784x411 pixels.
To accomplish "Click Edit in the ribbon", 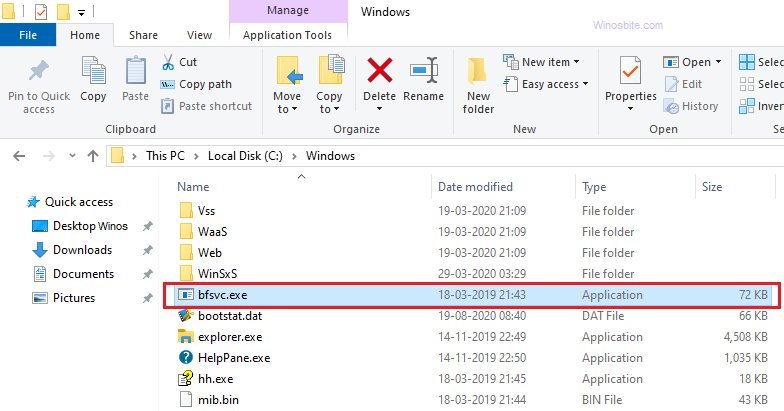I will pyautogui.click(x=684, y=84).
